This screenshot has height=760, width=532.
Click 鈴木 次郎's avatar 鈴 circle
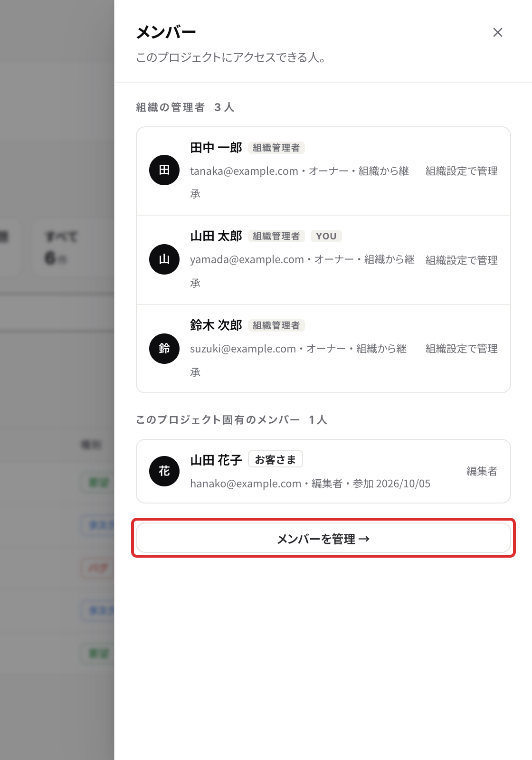point(164,349)
